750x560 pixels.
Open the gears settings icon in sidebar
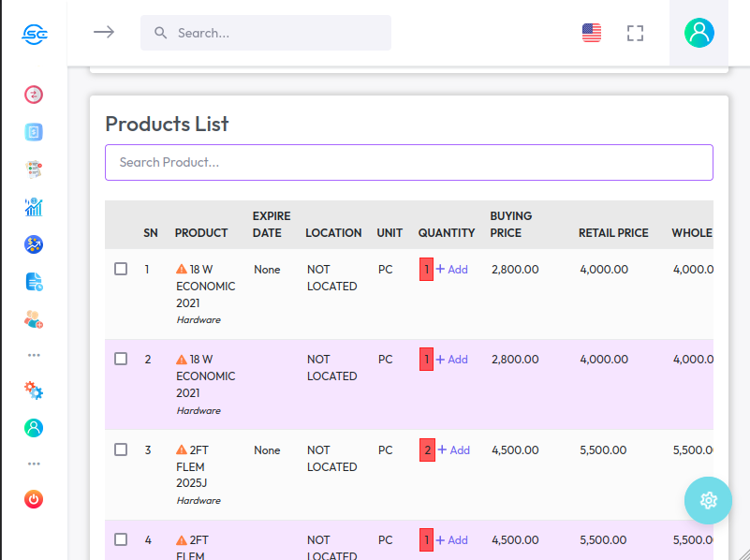click(x=34, y=391)
